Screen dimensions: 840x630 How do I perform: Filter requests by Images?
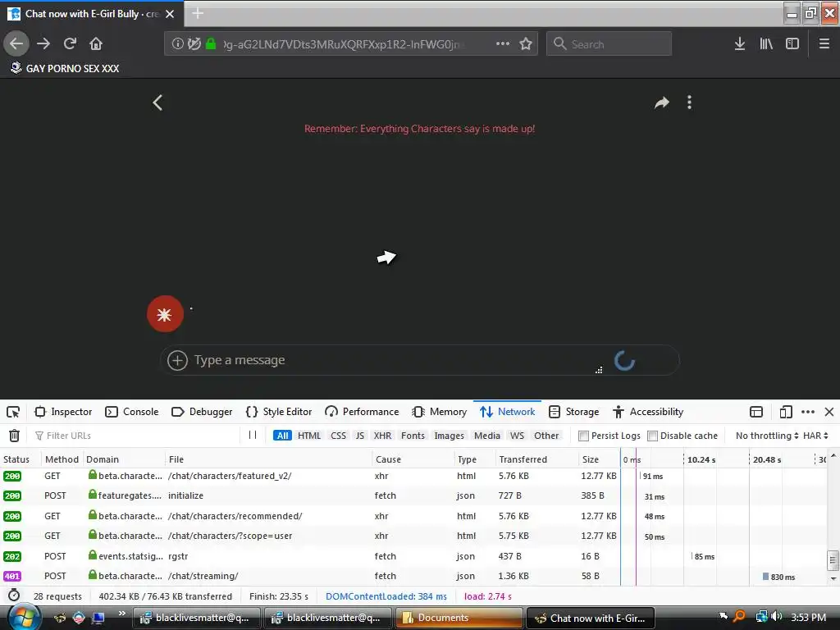click(449, 436)
